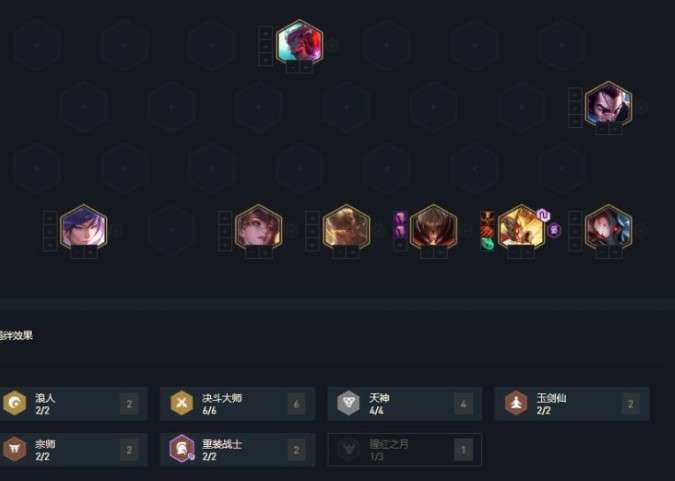
Task: Click the green gem item on the golden champion
Action: [487, 244]
